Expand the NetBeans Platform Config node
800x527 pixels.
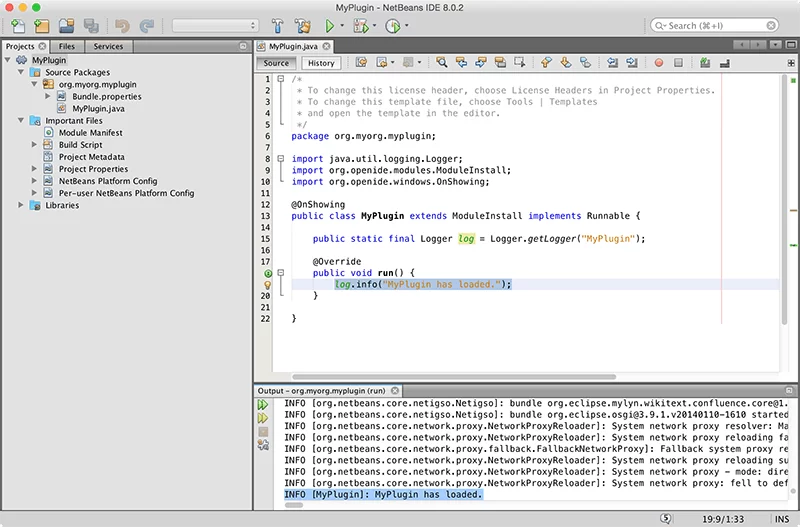(x=34, y=181)
